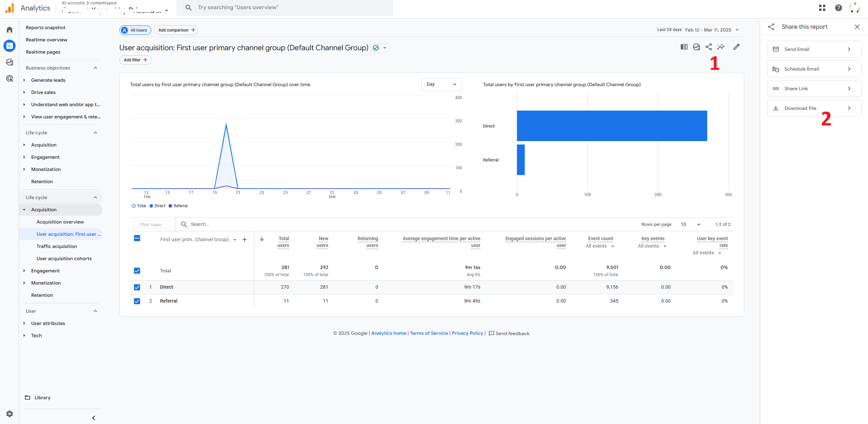This screenshot has width=868, height=424.
Task: Open the property selector dropdown arrow
Action: click(167, 11)
